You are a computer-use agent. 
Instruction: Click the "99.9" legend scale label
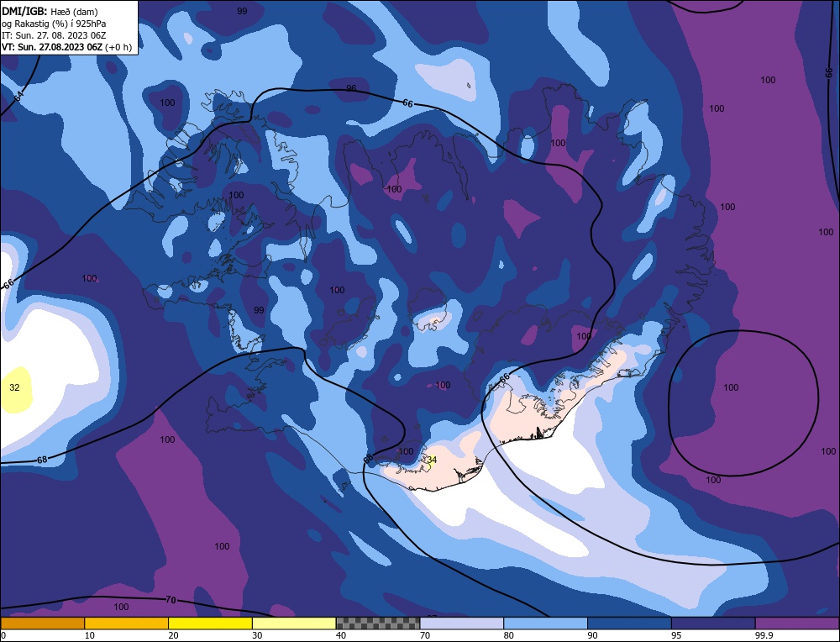click(x=763, y=635)
